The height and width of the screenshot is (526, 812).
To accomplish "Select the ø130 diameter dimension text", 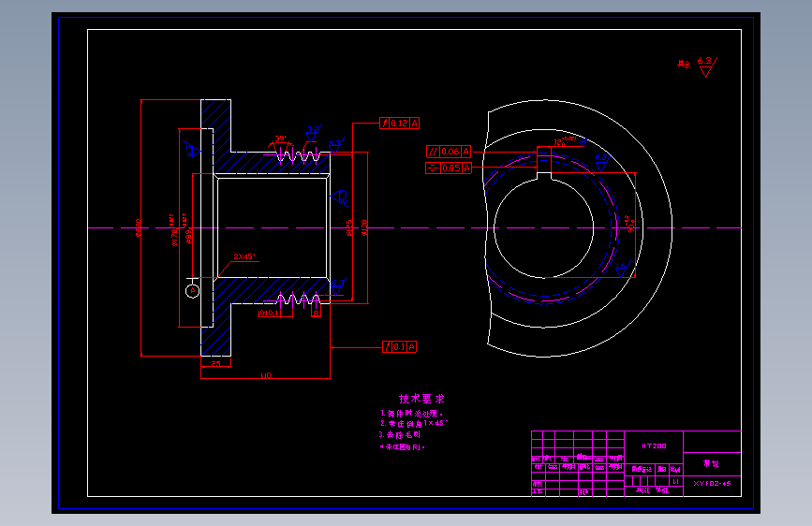I will click(364, 227).
